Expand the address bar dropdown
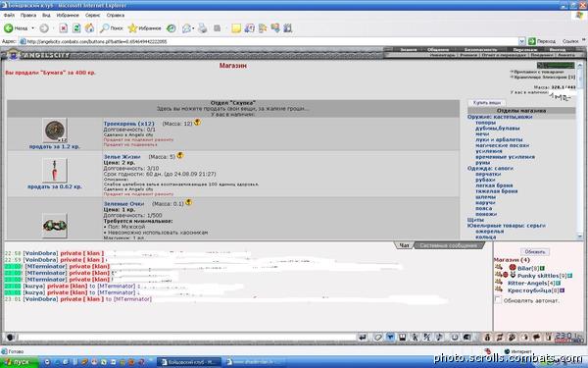This screenshot has height=368, width=588. (x=521, y=41)
